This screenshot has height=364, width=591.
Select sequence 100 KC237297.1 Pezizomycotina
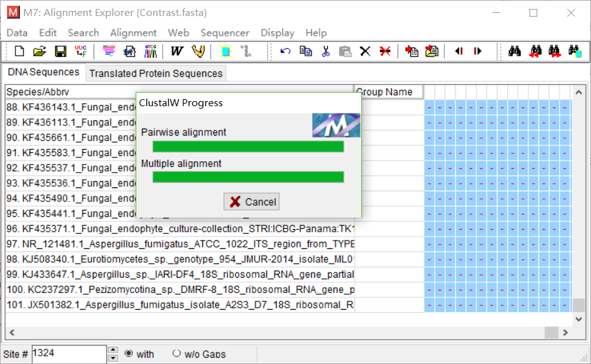pyautogui.click(x=180, y=289)
